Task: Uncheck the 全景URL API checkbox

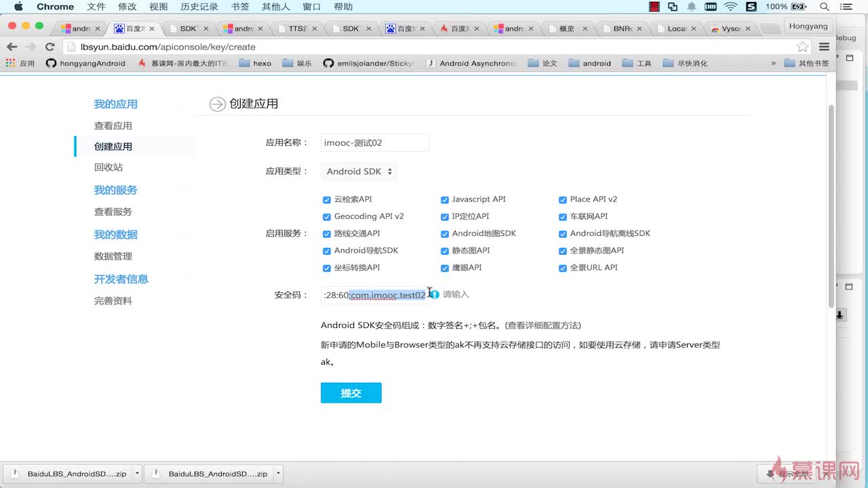Action: click(563, 268)
